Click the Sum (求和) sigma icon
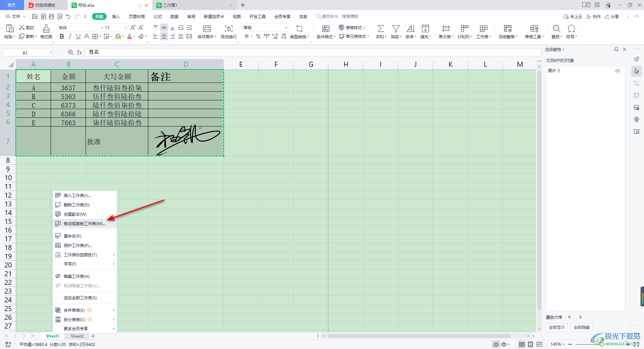 tap(381, 29)
